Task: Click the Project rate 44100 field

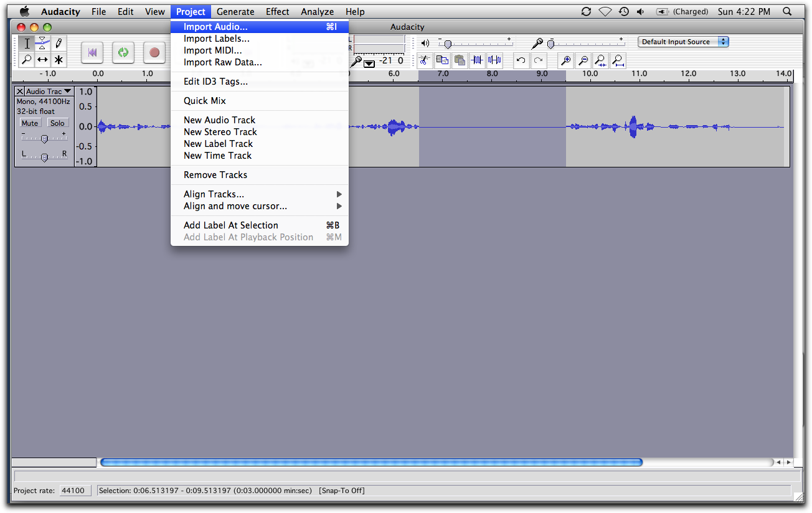Action: pos(75,491)
